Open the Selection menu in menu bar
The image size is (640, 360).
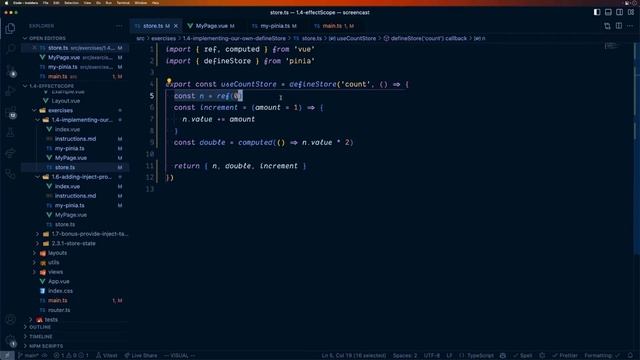pos(71,3)
